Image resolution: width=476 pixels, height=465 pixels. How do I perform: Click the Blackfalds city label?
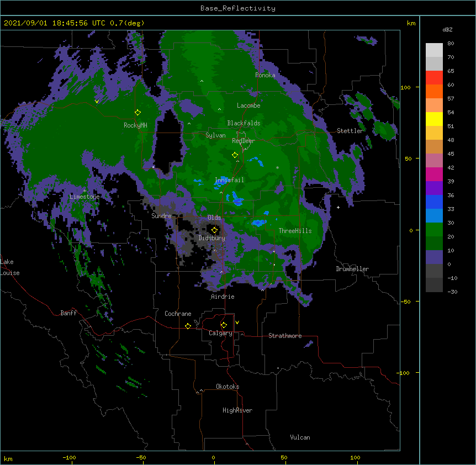(x=244, y=123)
